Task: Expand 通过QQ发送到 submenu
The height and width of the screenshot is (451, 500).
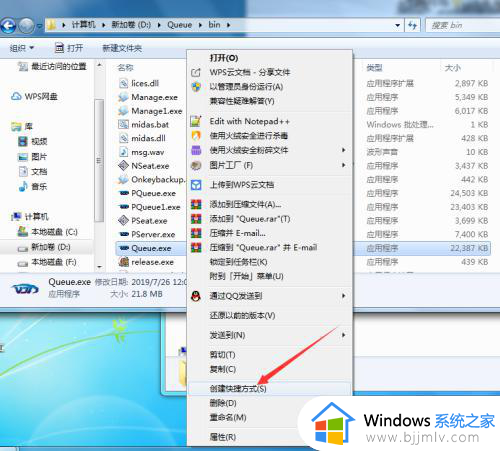Action: 269,296
